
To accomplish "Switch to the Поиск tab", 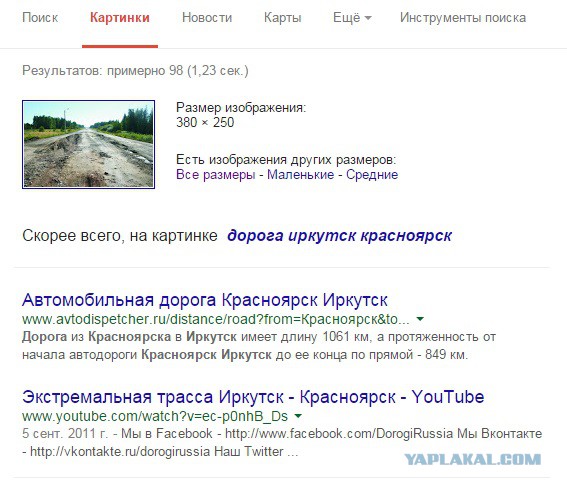I will pyautogui.click(x=40, y=17).
